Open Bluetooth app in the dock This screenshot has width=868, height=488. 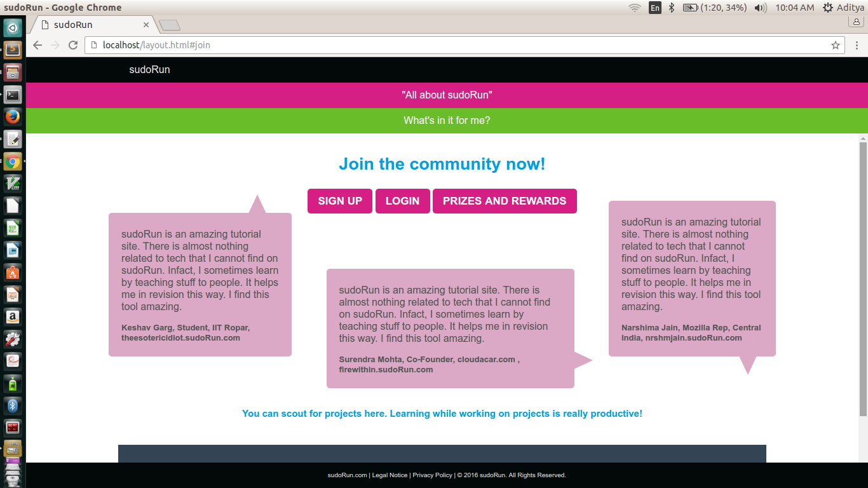click(13, 405)
